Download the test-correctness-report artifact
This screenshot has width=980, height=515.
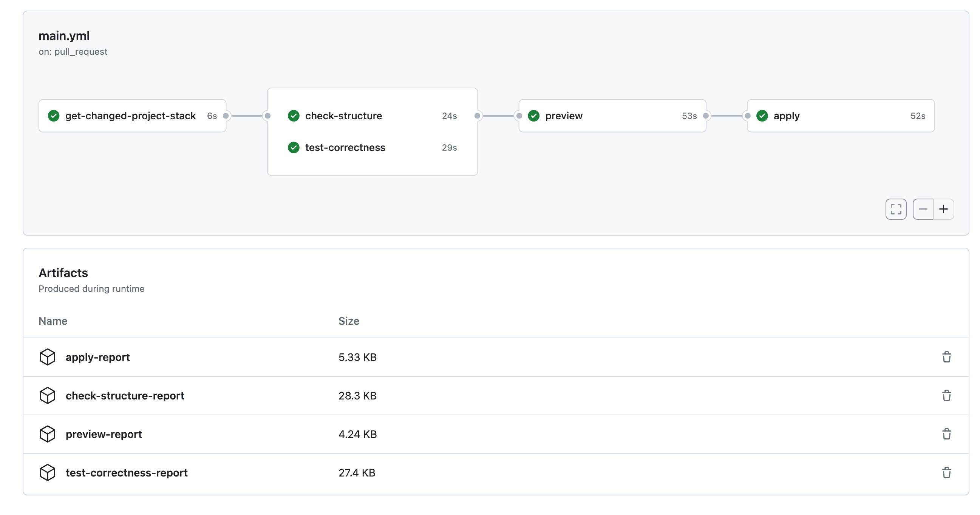pyautogui.click(x=126, y=472)
